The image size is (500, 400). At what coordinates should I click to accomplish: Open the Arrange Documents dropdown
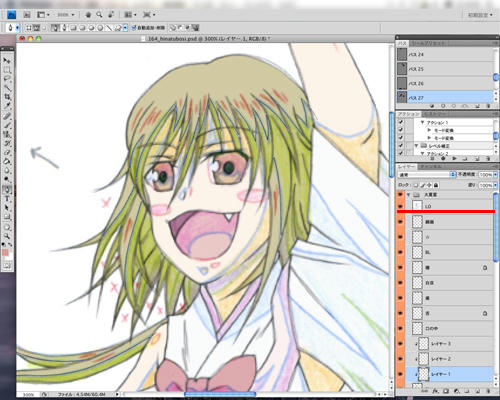pyautogui.click(x=130, y=15)
